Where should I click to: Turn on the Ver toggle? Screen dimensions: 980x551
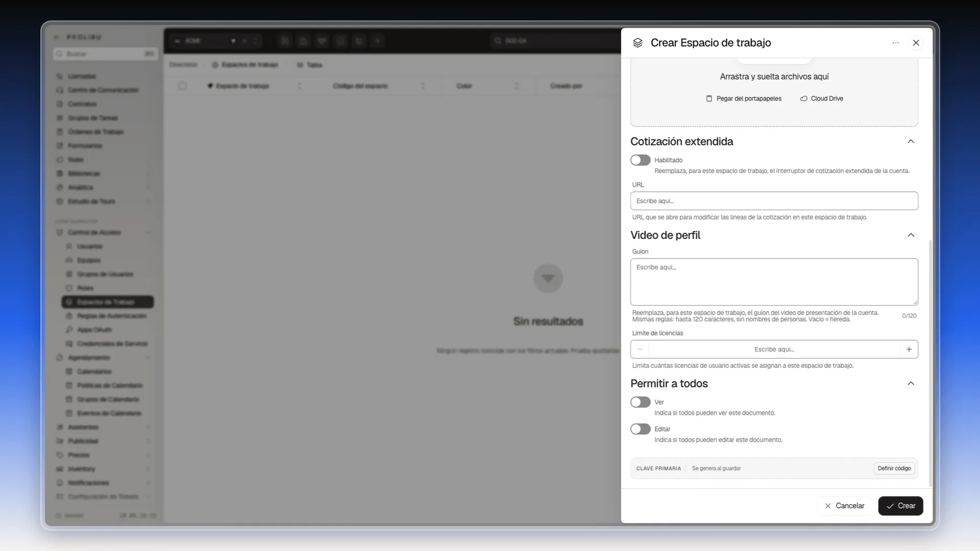(640, 402)
